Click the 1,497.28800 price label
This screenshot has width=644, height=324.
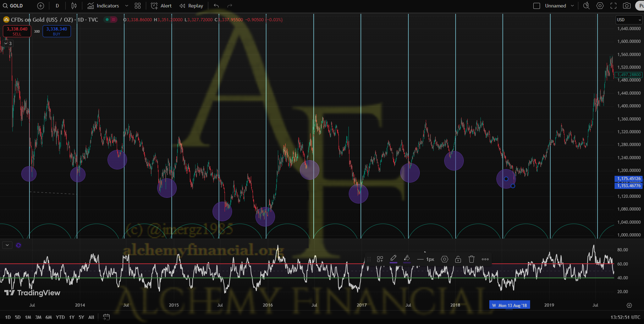(629, 75)
